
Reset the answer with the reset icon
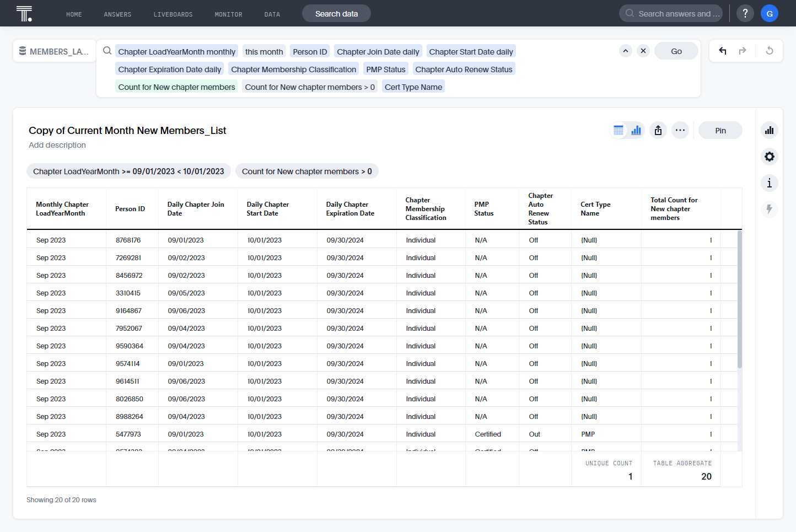tap(770, 51)
